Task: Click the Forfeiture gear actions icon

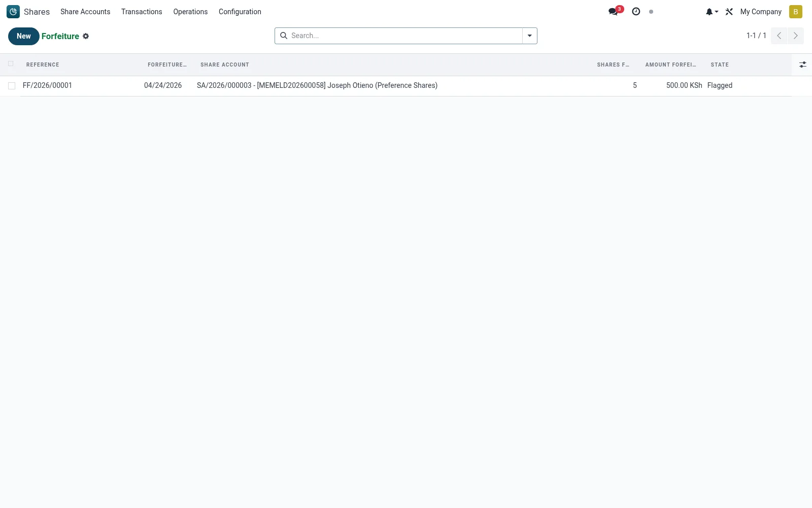Action: pyautogui.click(x=86, y=36)
